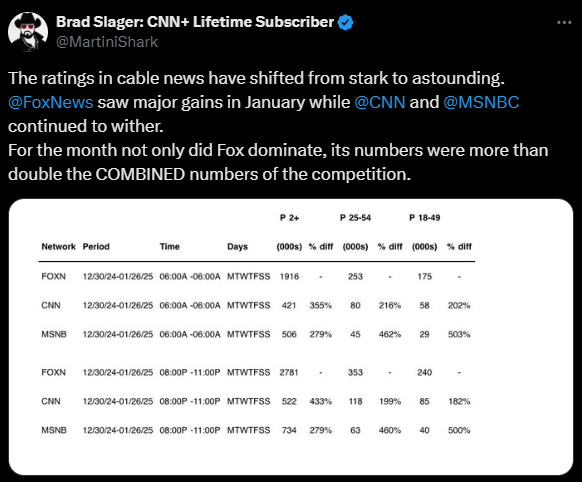
Task: Open the attached ratings table image
Action: pyautogui.click(x=291, y=337)
